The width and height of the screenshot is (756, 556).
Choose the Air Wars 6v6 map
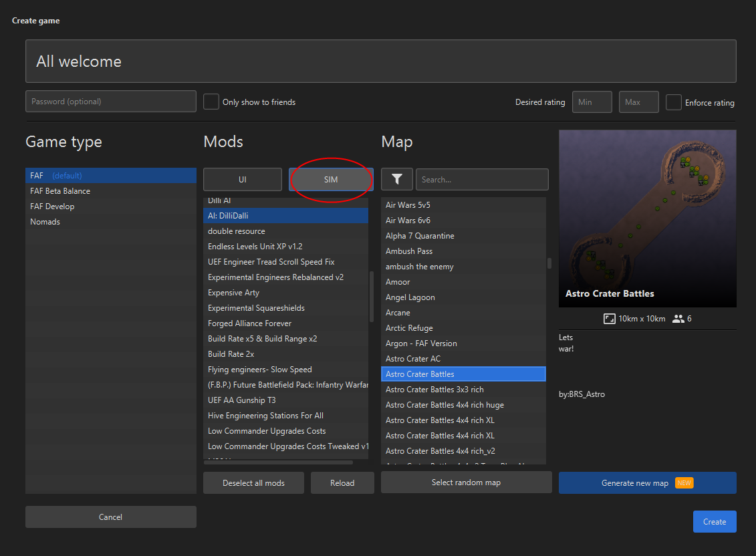tap(463, 221)
